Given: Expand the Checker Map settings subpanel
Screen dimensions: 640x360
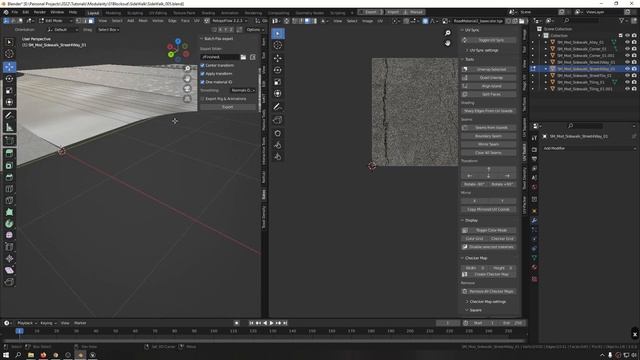Looking at the screenshot, I should pos(486,302).
